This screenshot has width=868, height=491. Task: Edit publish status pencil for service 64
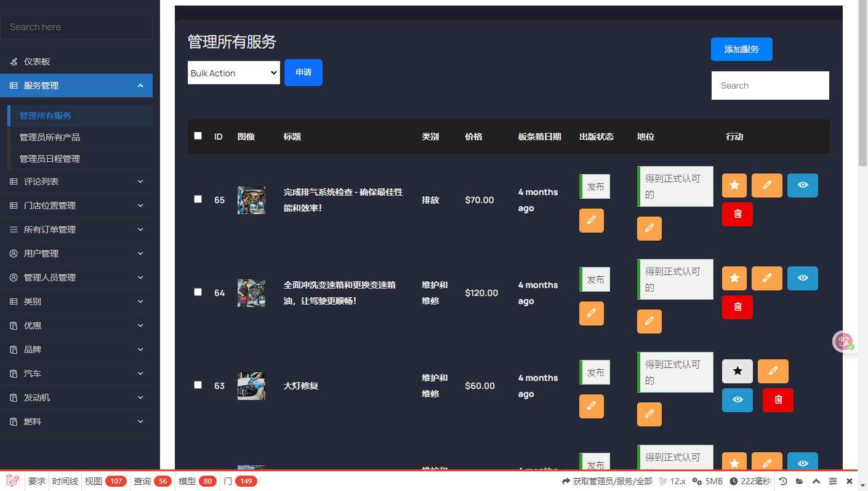point(592,313)
